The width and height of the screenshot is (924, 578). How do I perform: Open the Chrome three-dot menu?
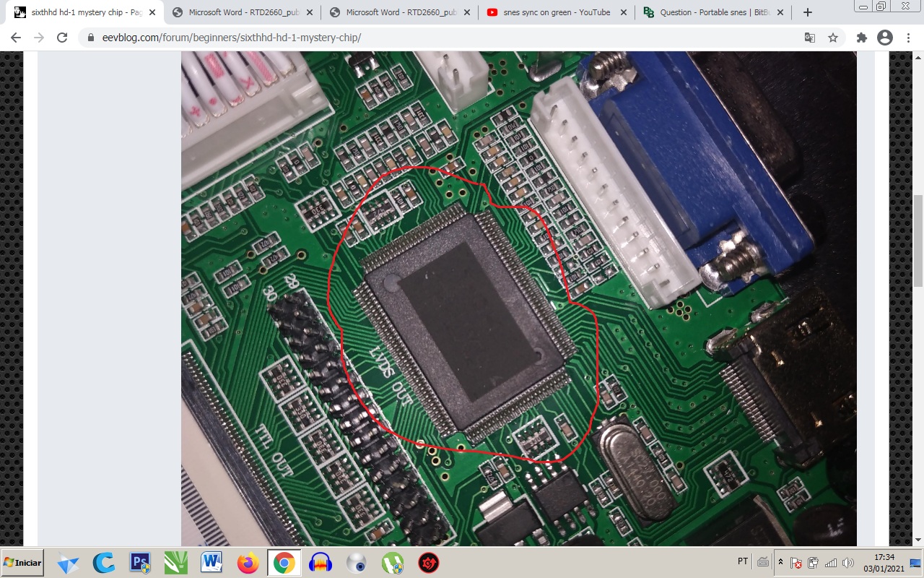(908, 38)
